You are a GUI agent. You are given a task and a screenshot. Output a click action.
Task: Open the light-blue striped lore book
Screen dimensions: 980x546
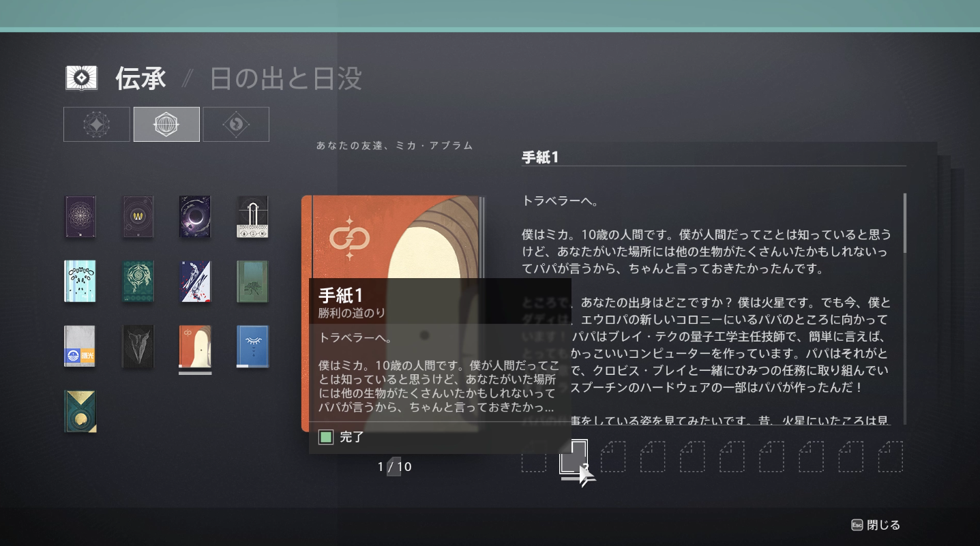(80, 281)
